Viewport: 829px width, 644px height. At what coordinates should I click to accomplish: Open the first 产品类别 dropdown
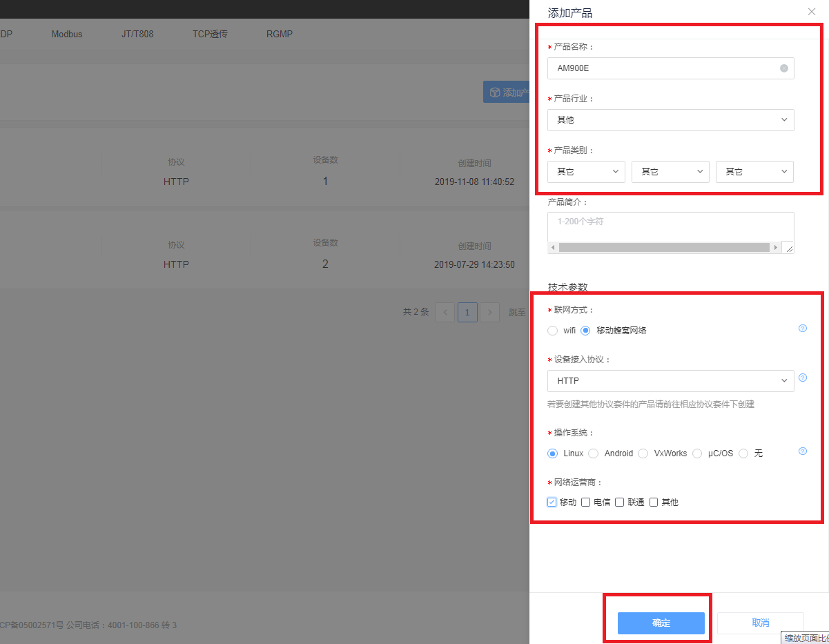586,172
